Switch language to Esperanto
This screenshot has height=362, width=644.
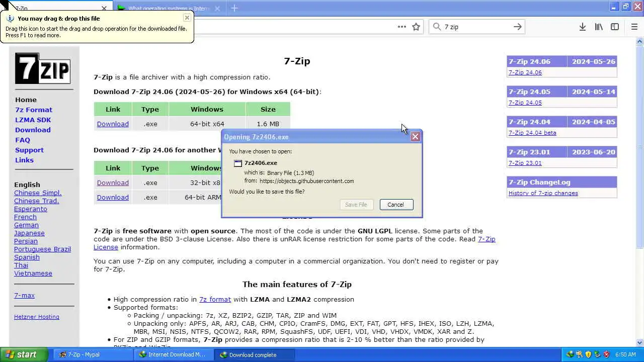point(31,209)
